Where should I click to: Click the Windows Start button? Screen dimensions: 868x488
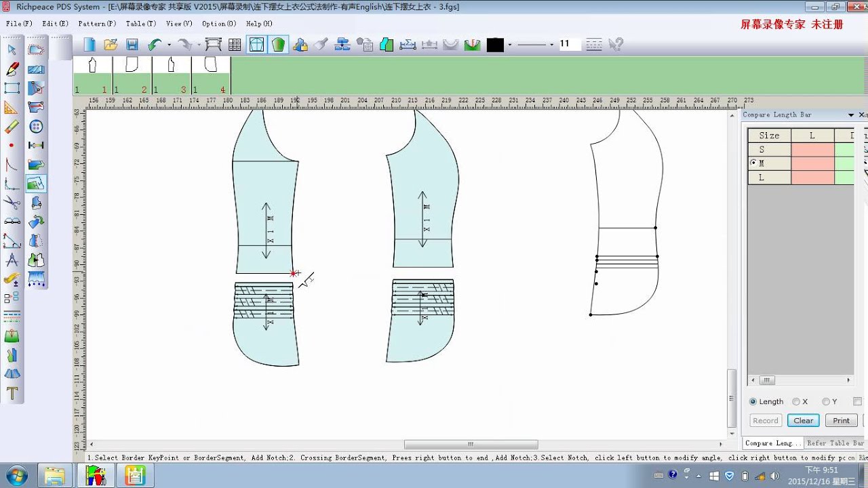16,475
